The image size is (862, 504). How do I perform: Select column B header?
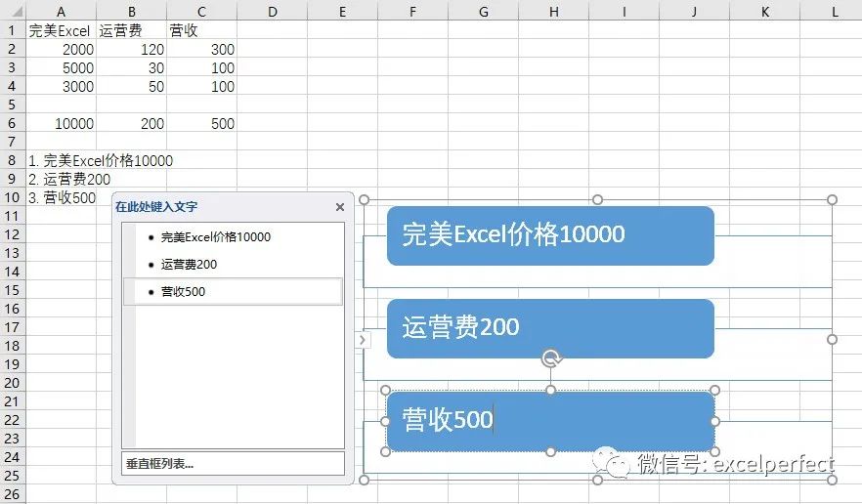click(131, 11)
